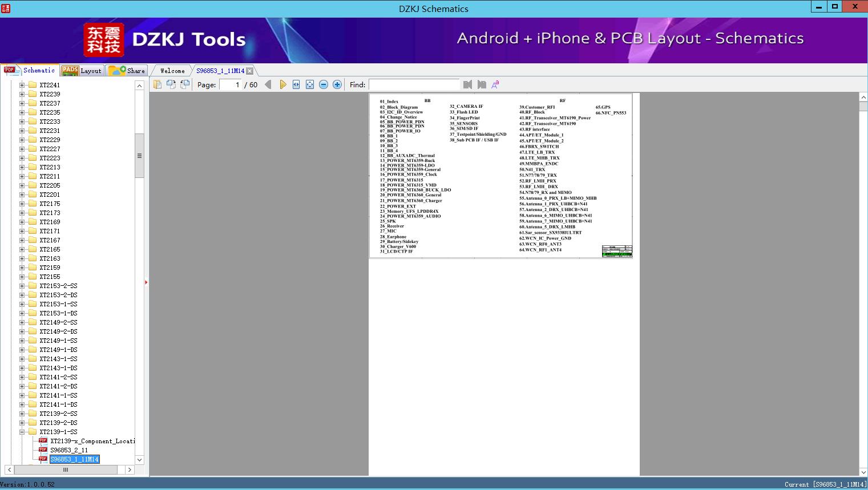Click the fit page icon

coord(310,84)
